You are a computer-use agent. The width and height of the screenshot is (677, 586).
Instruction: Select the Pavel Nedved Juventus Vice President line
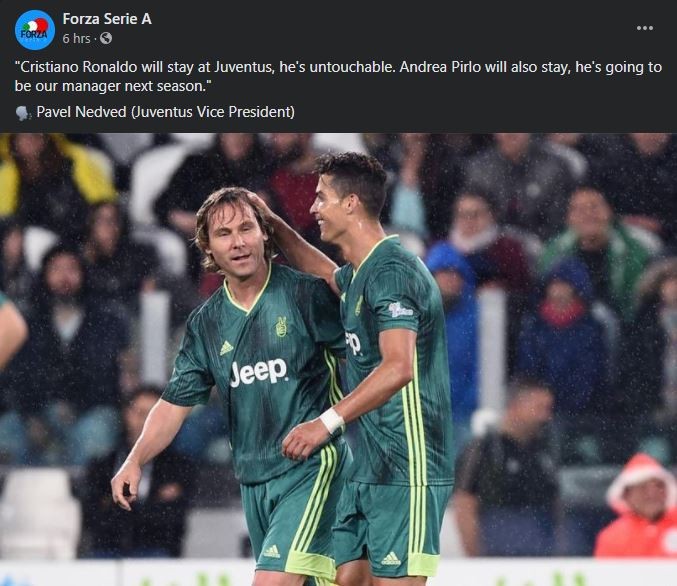pos(165,112)
